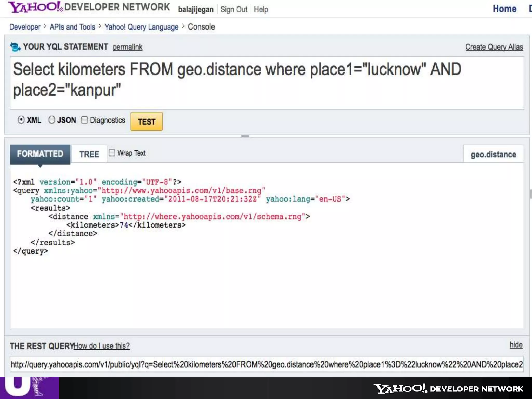Select the JSON output radio button
532x399 pixels.
coord(52,120)
